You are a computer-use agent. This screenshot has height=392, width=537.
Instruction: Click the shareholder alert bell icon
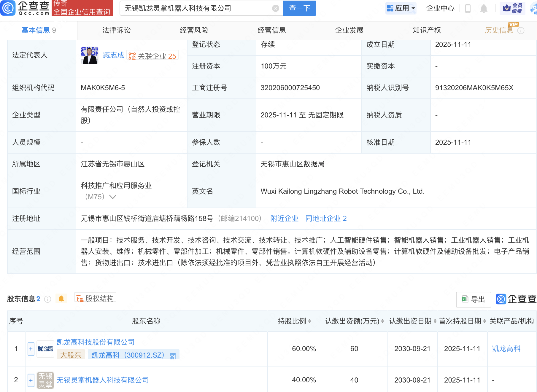(x=61, y=299)
